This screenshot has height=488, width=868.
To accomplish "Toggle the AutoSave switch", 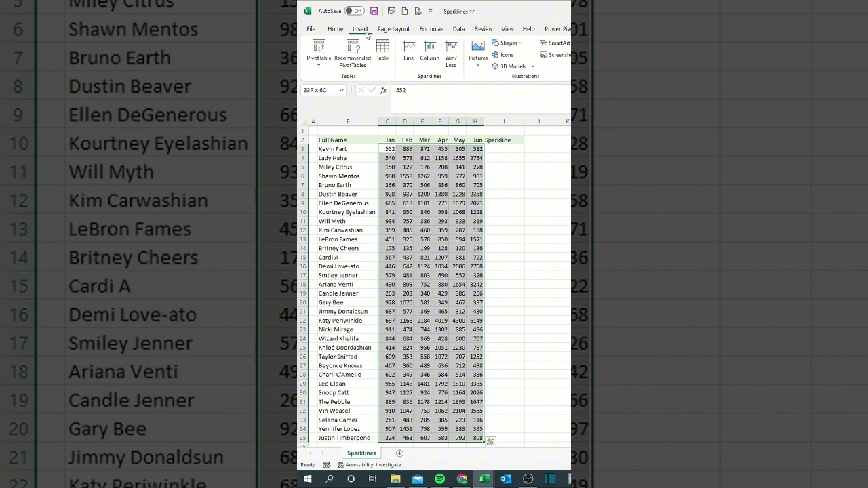I will pyautogui.click(x=355, y=11).
